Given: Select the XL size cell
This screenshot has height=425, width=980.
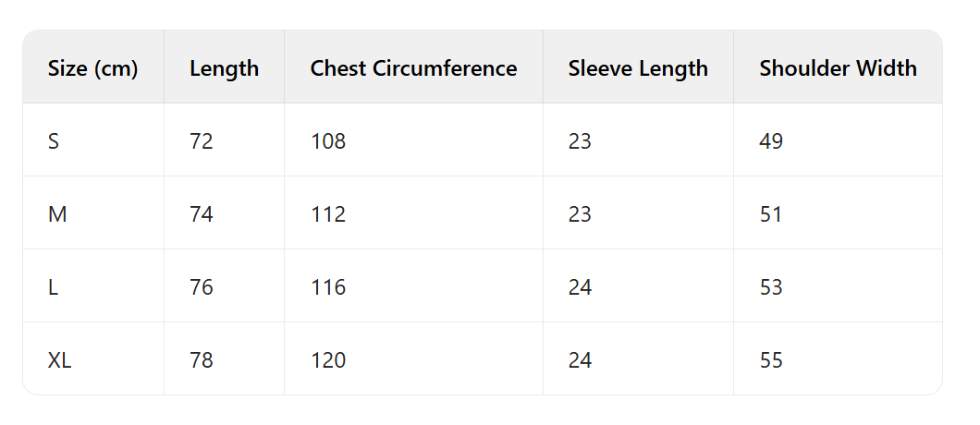Looking at the screenshot, I should (x=60, y=360).
